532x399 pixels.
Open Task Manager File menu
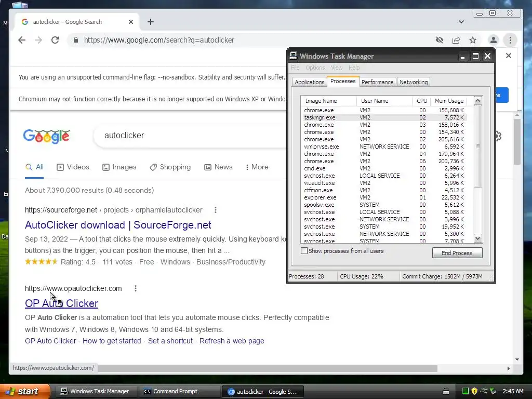(295, 68)
